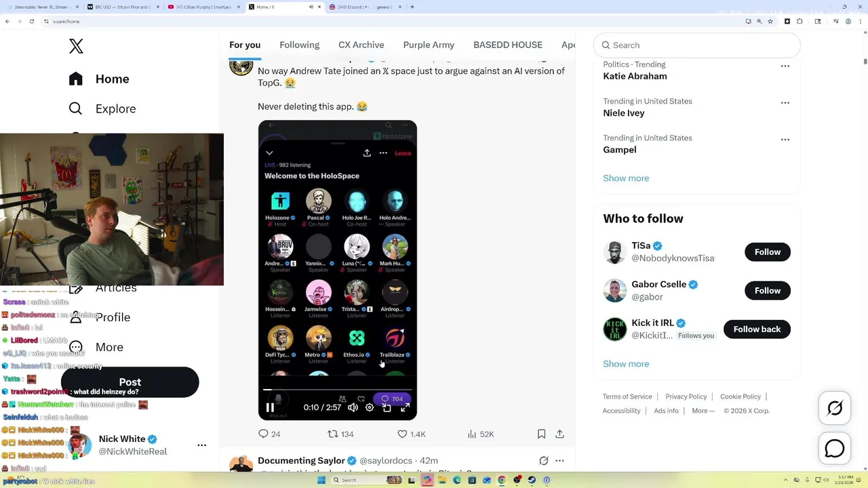Screen dimensions: 868x488
Task: Open the Ads info footer link
Action: (666, 411)
